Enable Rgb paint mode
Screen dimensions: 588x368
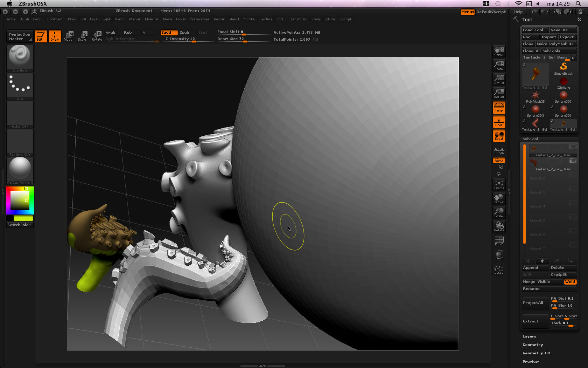click(x=128, y=32)
